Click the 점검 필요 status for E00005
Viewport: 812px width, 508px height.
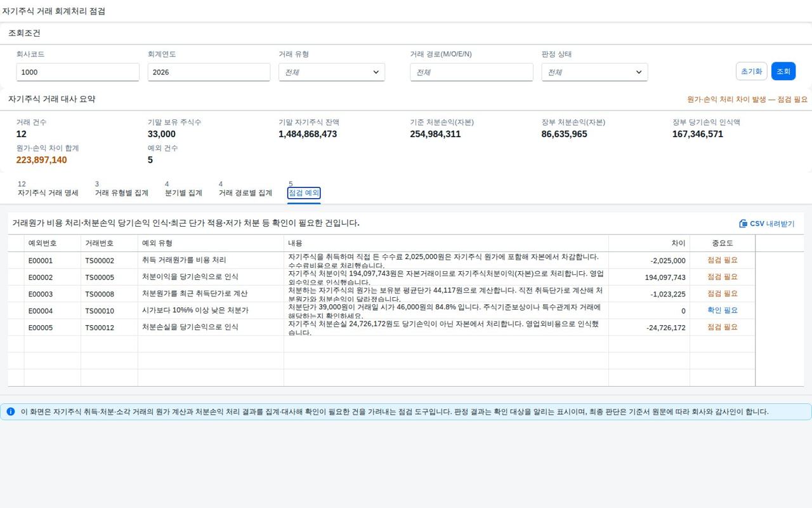(x=723, y=327)
